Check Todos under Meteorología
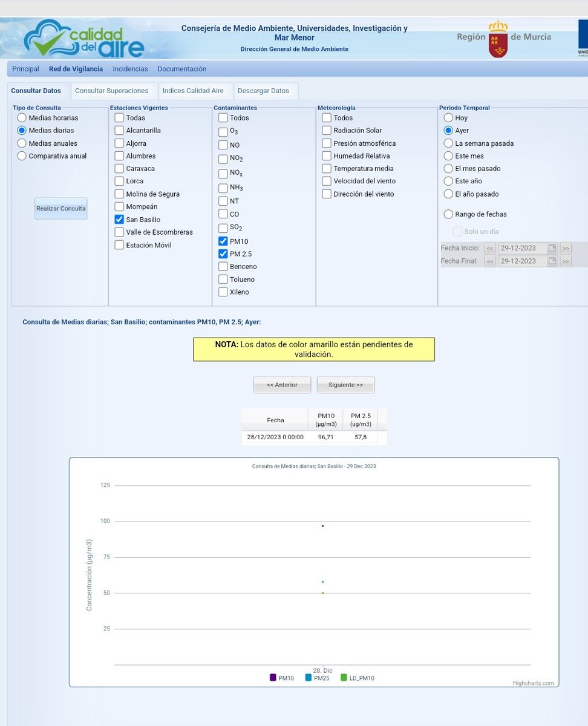588x726 pixels. pyautogui.click(x=327, y=118)
